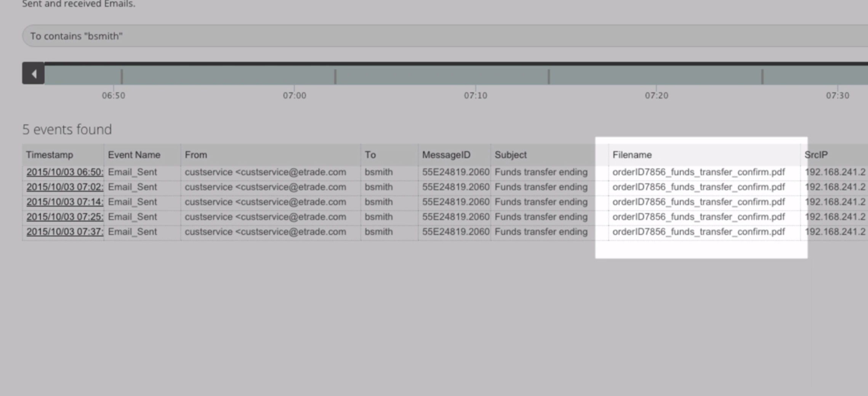The image size is (868, 396).
Task: Click MessageID 55E24819.2060 in the 07:25 row
Action: tap(456, 217)
